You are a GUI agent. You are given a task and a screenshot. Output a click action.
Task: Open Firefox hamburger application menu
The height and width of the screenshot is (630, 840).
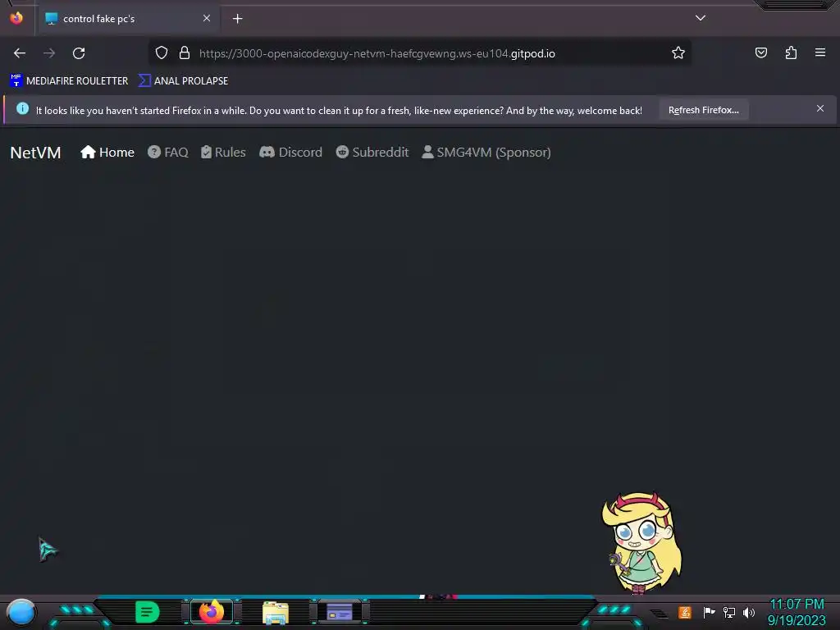tap(820, 52)
